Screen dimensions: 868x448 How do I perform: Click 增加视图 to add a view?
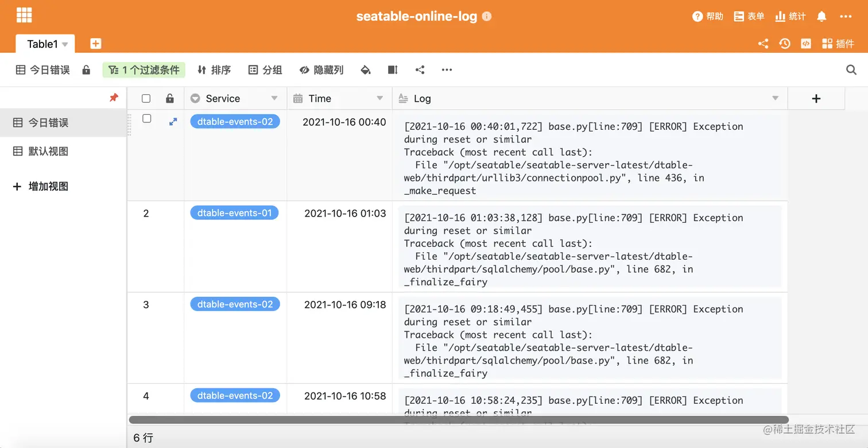click(x=40, y=187)
